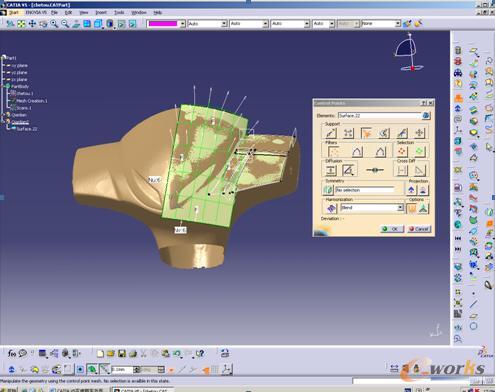Image resolution: width=495 pixels, height=392 pixels.
Task: Select the Pan tool in view toolbar
Action: click(x=32, y=24)
